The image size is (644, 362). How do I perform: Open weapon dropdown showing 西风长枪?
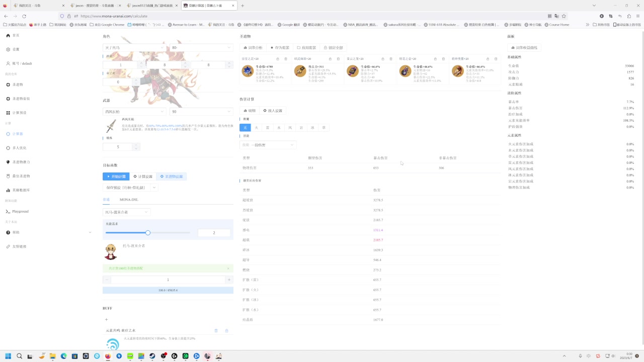[x=134, y=111]
